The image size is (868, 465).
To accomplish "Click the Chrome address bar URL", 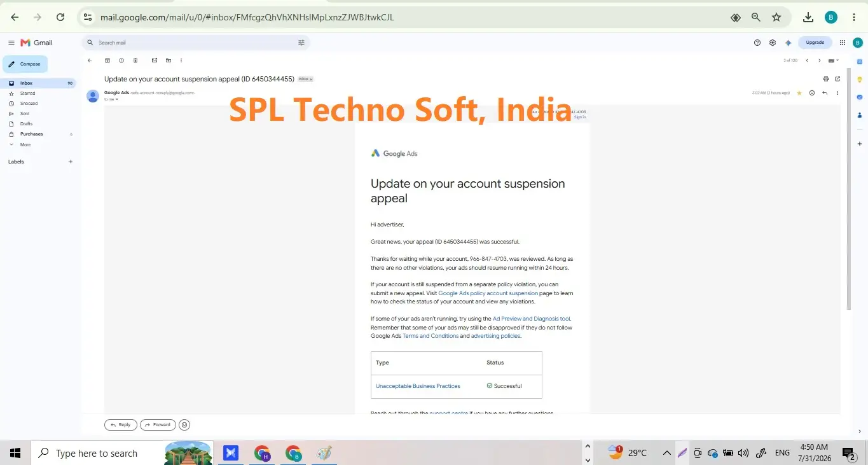I will (247, 17).
